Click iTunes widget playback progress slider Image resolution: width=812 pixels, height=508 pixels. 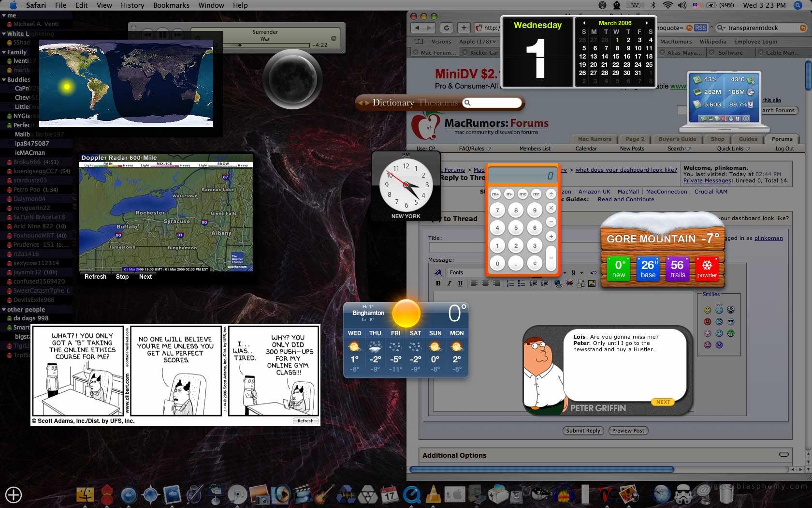click(265, 45)
